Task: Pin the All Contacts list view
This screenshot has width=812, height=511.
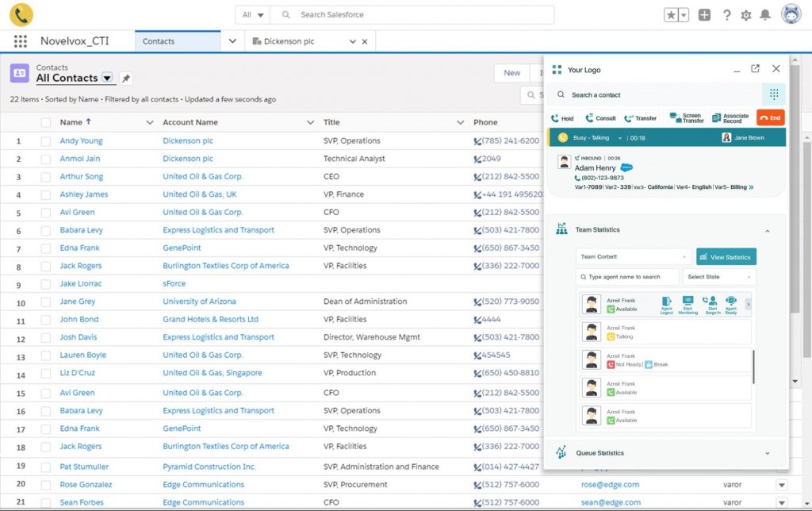Action: click(x=126, y=79)
